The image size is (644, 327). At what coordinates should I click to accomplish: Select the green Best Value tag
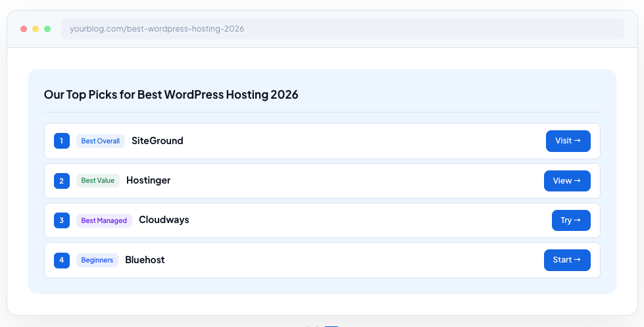98,181
